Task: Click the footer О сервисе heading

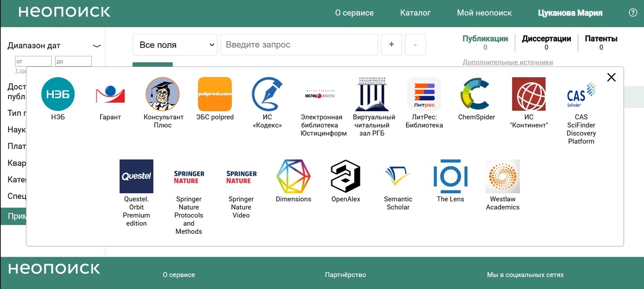Action: 179,275
